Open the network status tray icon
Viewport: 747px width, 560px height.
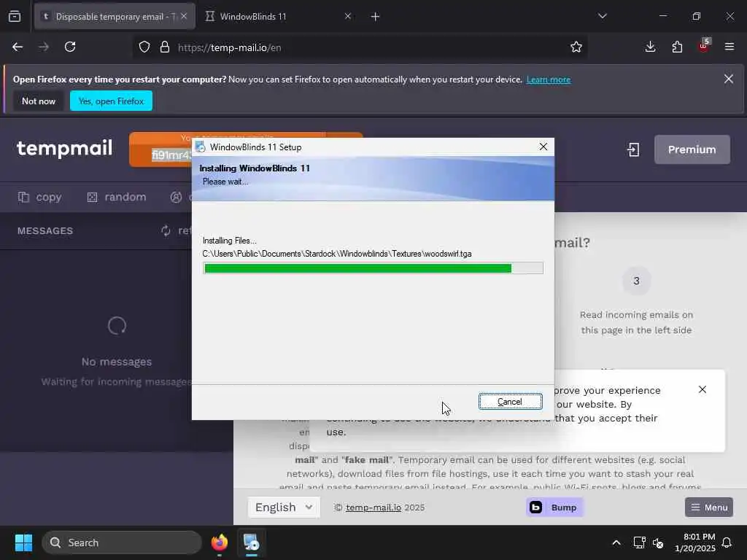coord(639,542)
